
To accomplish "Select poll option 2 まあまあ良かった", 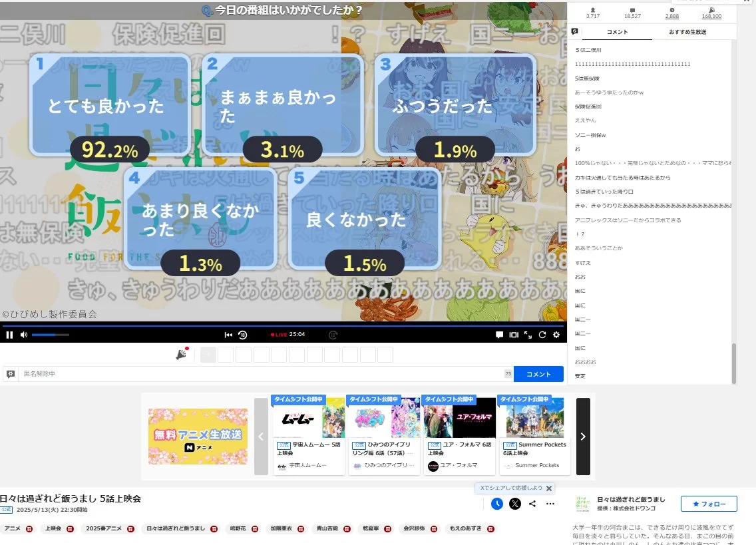I will [x=283, y=104].
